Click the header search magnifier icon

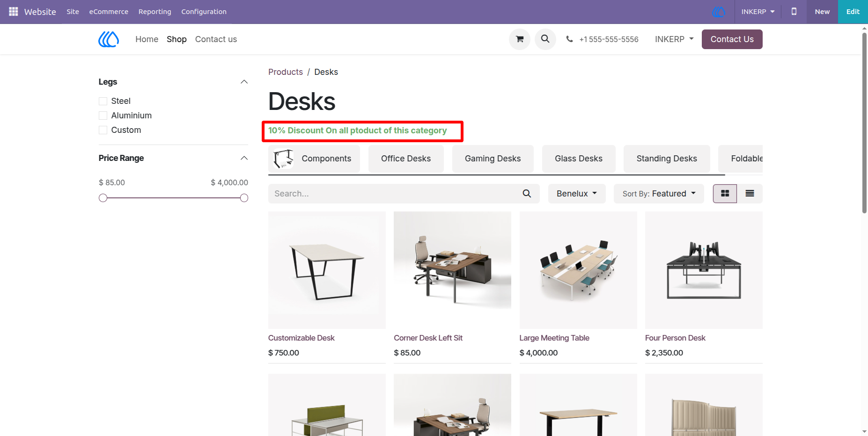[x=545, y=39]
